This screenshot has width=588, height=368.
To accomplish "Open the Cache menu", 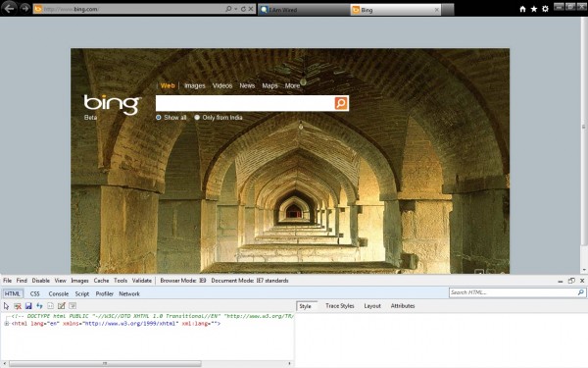I will [101, 281].
